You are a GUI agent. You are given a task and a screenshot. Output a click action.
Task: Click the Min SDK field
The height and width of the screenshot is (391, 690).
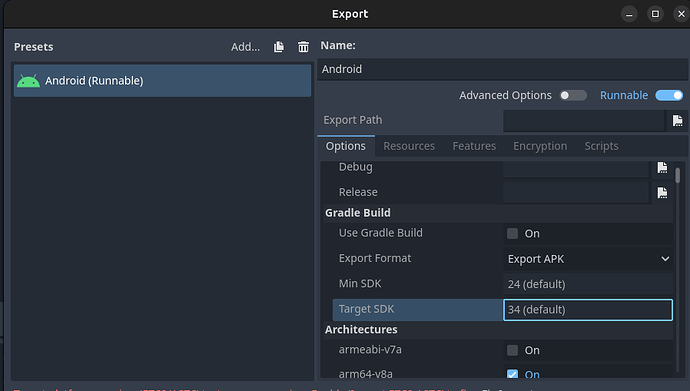click(x=588, y=284)
